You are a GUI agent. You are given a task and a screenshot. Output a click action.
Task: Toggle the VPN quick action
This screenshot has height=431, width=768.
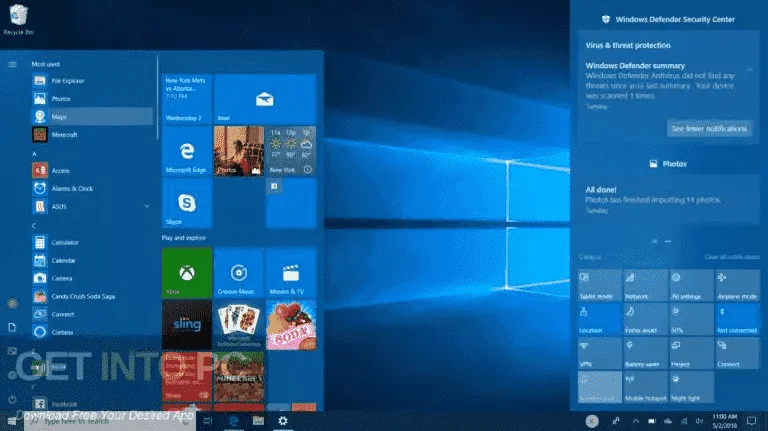[600, 353]
